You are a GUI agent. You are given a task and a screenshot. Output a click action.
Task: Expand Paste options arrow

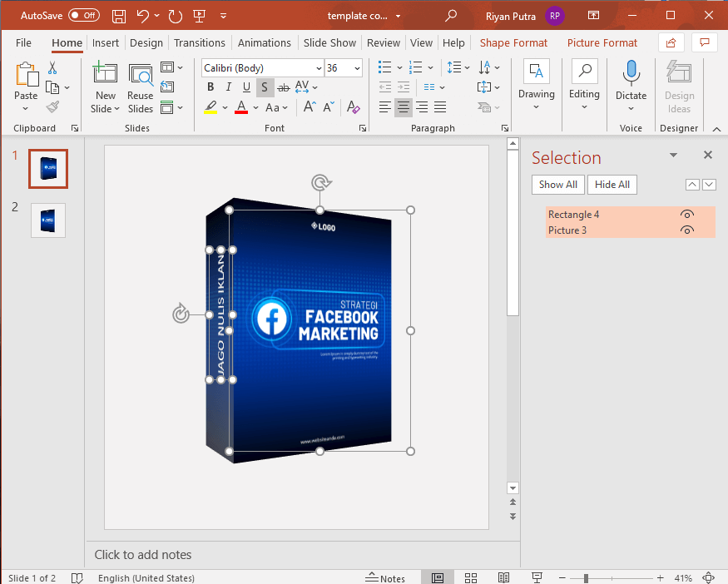pos(26,109)
